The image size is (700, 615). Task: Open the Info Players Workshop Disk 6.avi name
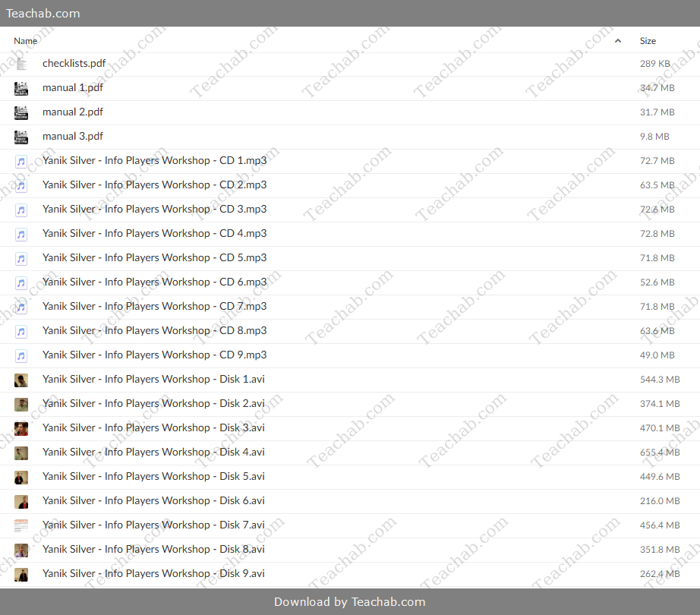[153, 501]
